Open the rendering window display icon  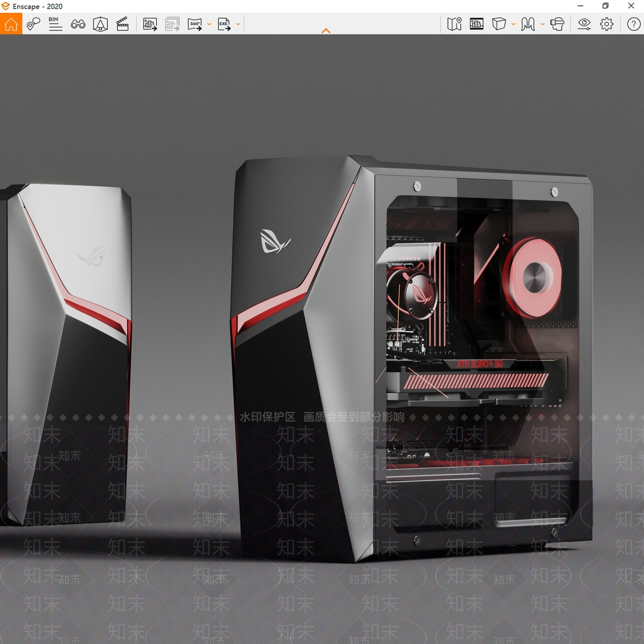(477, 24)
